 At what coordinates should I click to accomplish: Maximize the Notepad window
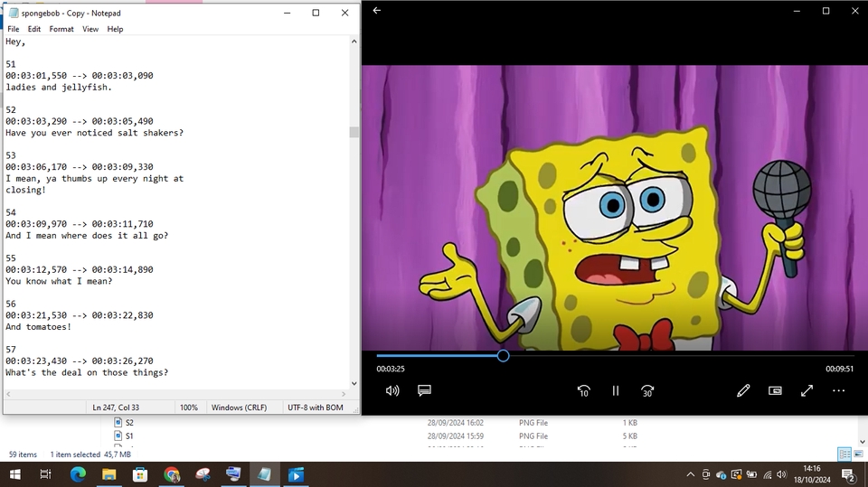click(316, 13)
